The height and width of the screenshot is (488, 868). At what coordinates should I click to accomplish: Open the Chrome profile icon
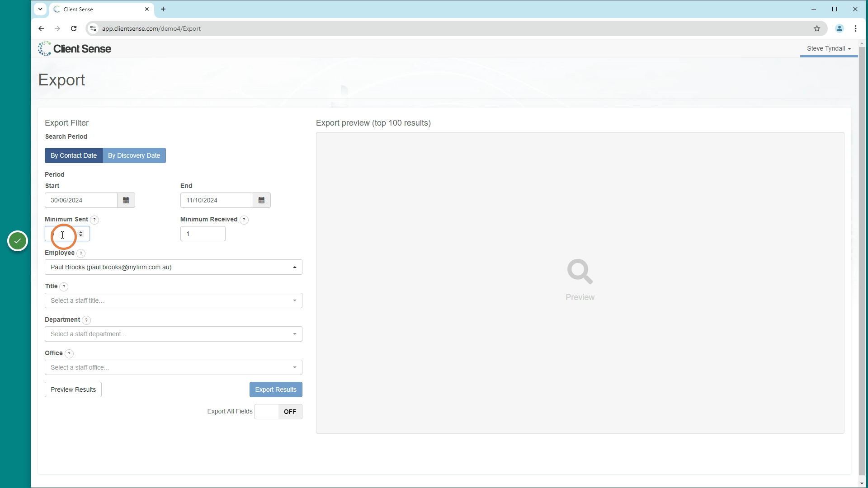840,28
